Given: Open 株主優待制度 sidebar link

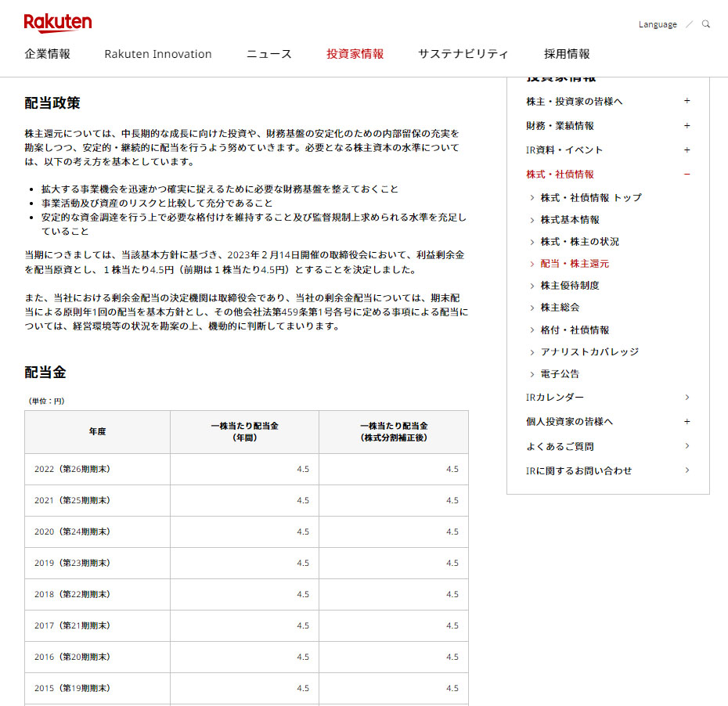Looking at the screenshot, I should 570,286.
